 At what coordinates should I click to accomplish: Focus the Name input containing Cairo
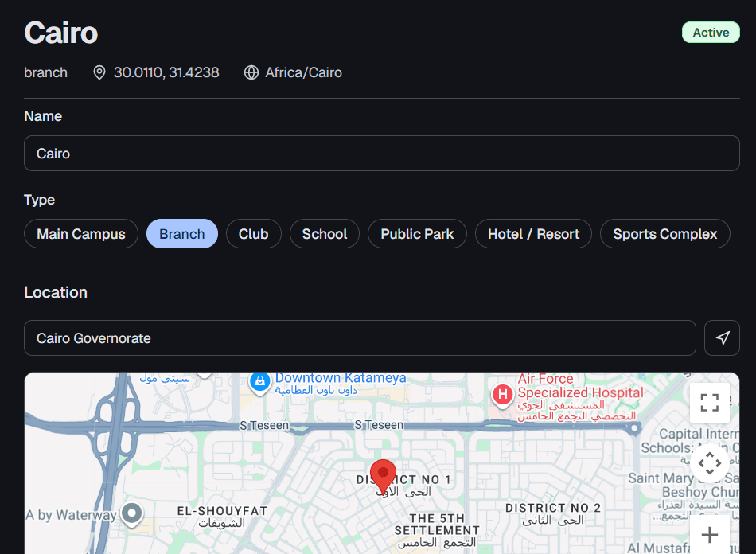coord(382,154)
